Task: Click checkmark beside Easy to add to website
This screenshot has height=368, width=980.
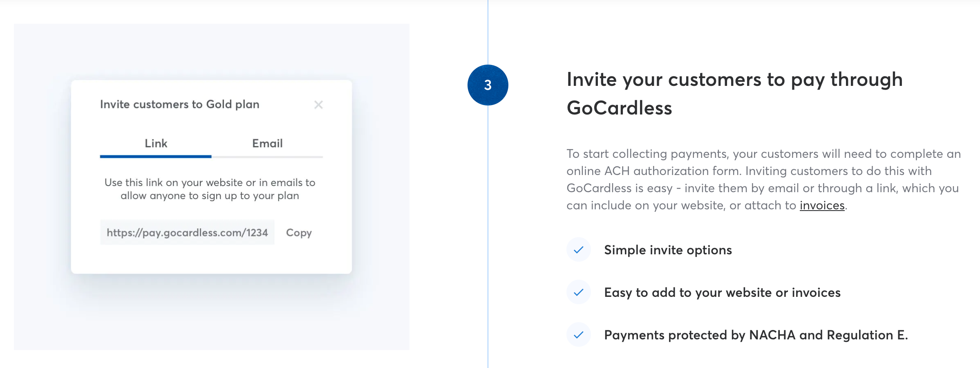Action: 578,292
